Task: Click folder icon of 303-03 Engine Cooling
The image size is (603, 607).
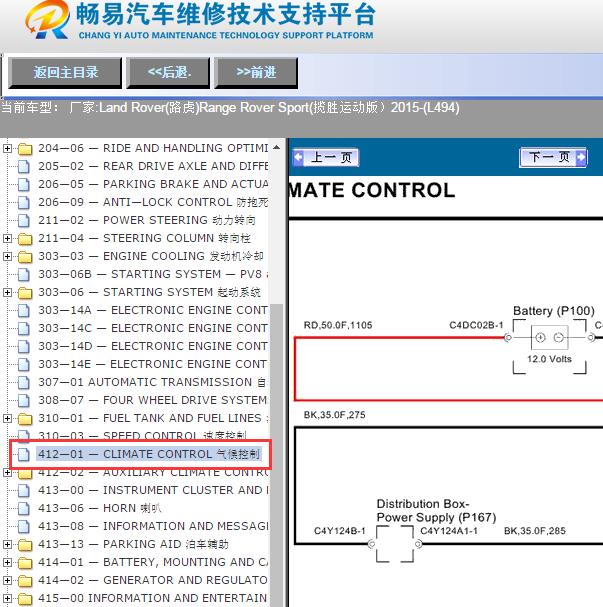Action: click(x=25, y=257)
